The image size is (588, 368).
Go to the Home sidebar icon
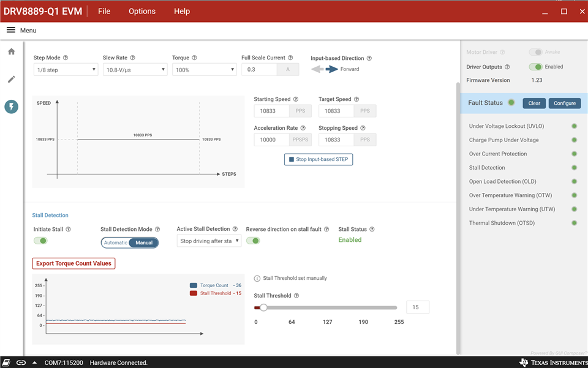[12, 51]
